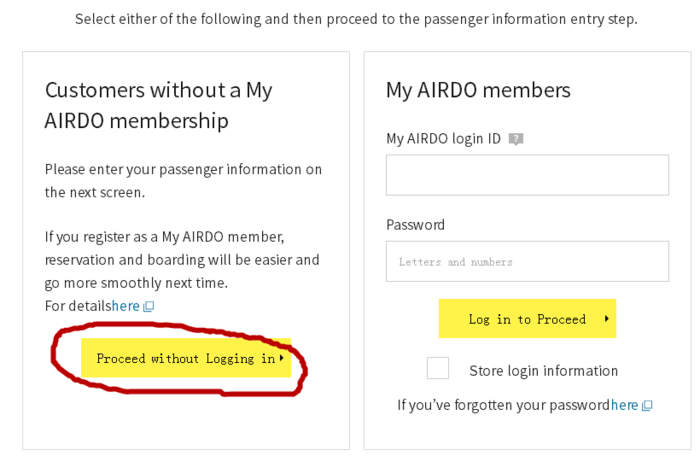Click the 'Password' field label
Viewport: 700px width, 456px height.
pos(415,225)
